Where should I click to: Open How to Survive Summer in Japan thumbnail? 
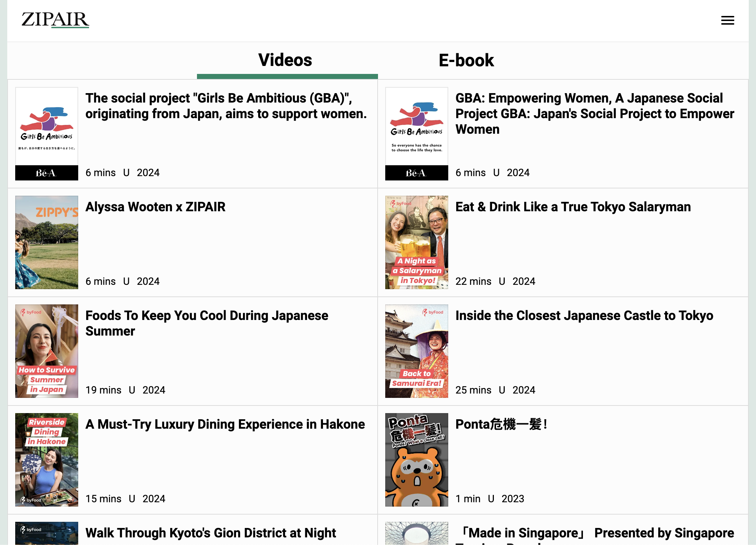pos(47,351)
